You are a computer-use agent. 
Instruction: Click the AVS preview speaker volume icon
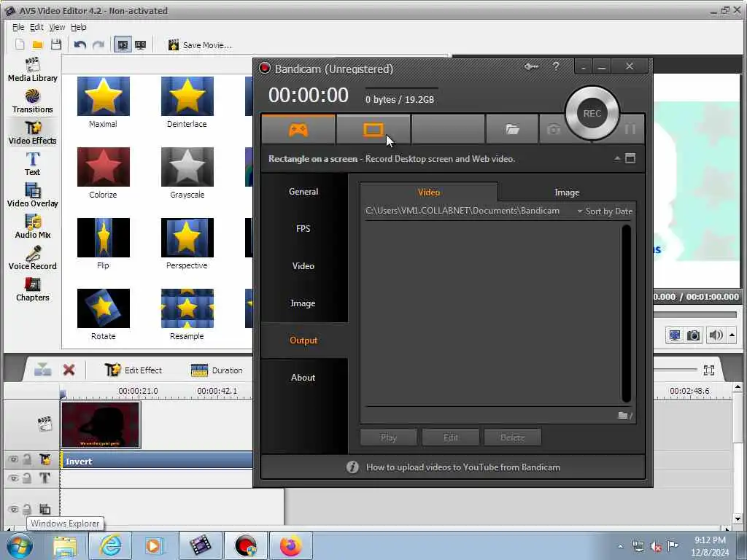tap(716, 335)
